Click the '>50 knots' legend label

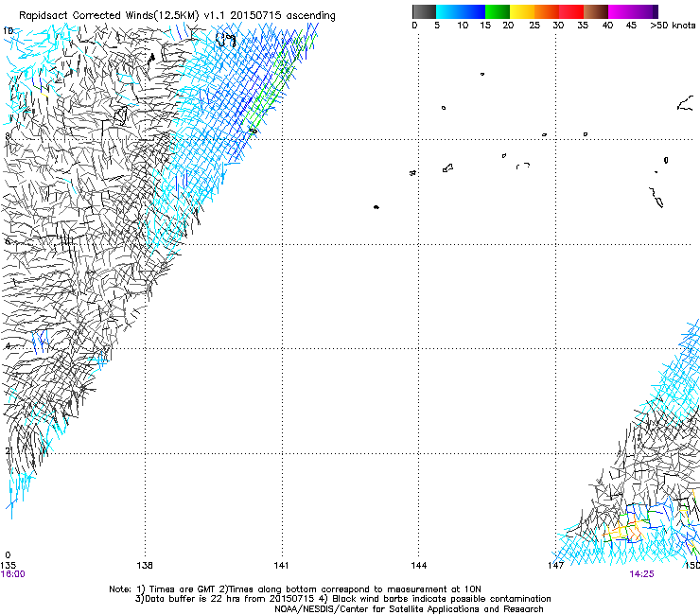(673, 26)
